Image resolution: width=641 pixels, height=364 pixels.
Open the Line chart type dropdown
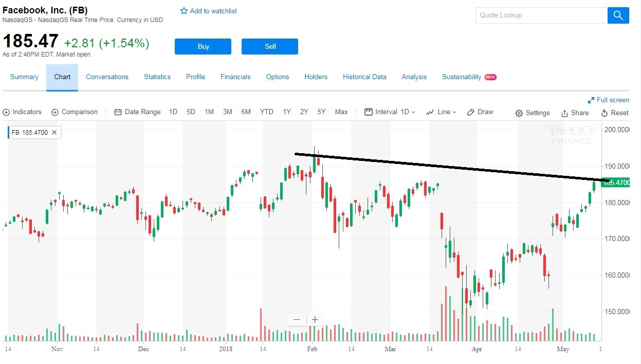441,112
